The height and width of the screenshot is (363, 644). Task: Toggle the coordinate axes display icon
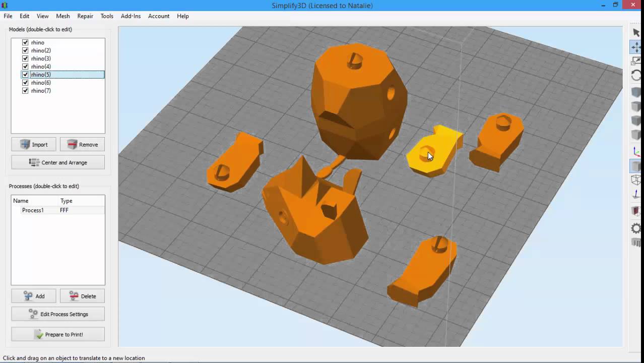point(636,152)
